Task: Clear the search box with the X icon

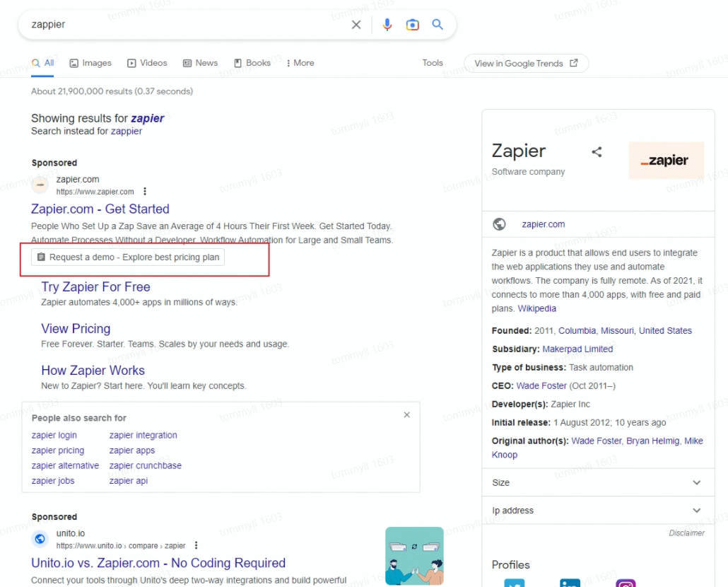Action: coord(356,25)
